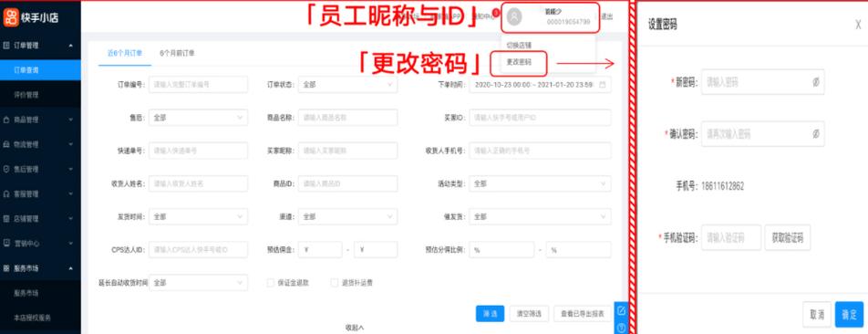
Task: Switch to 6个月前订单 tab
Action: tap(177, 53)
